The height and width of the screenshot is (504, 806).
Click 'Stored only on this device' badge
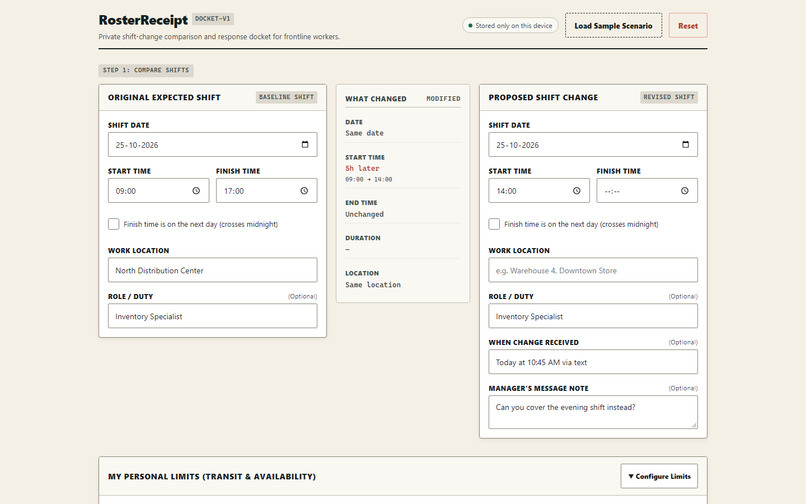point(509,25)
